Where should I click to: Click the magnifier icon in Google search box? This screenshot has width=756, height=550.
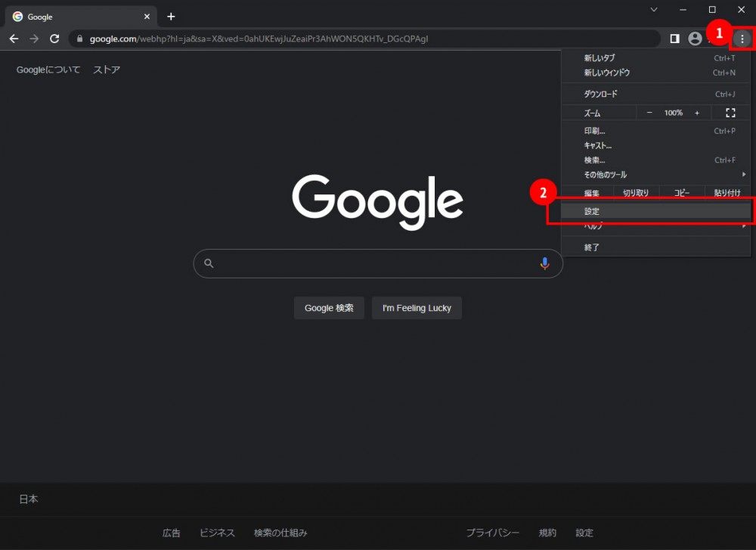[209, 263]
